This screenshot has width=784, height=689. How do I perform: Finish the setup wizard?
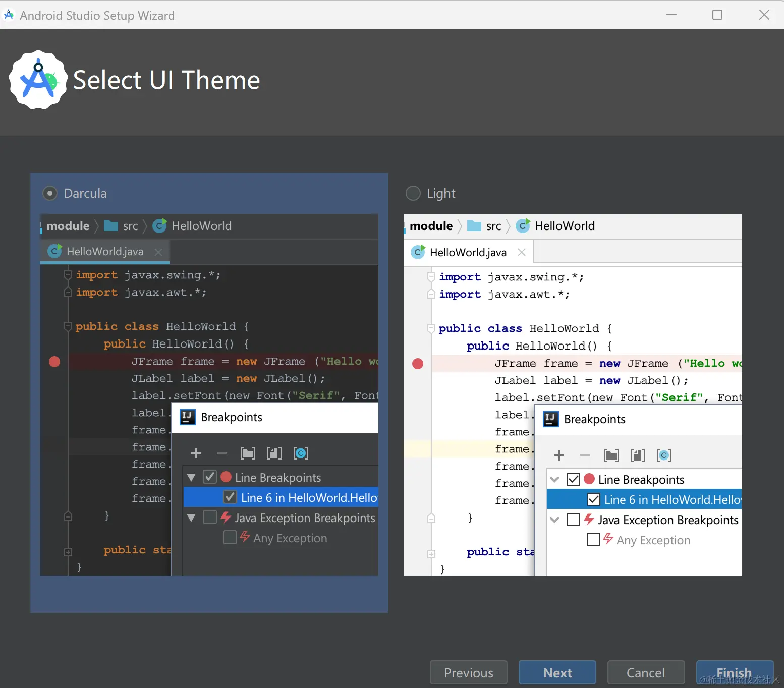(x=735, y=673)
